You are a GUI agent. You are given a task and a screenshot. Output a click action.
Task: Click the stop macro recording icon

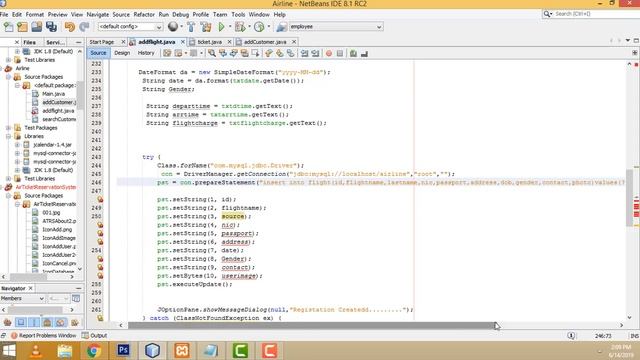[340, 53]
